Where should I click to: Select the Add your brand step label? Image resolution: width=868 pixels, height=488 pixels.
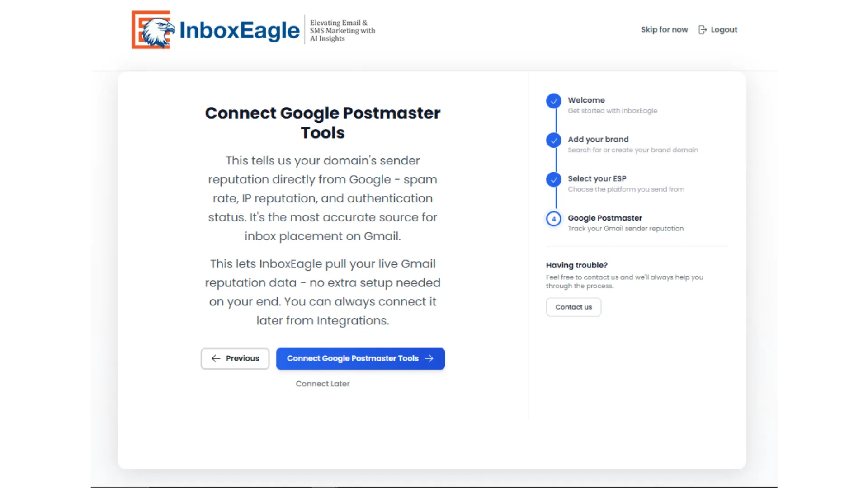tap(598, 139)
